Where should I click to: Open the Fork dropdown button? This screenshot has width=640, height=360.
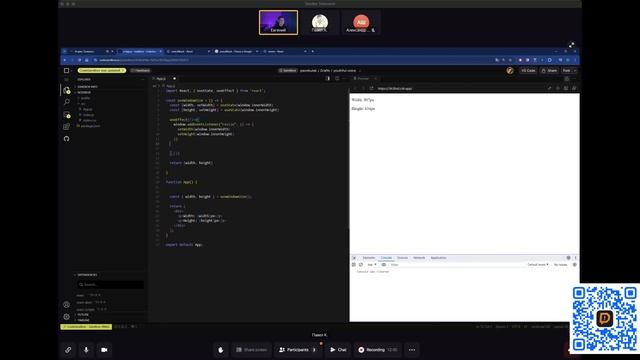click(x=569, y=71)
